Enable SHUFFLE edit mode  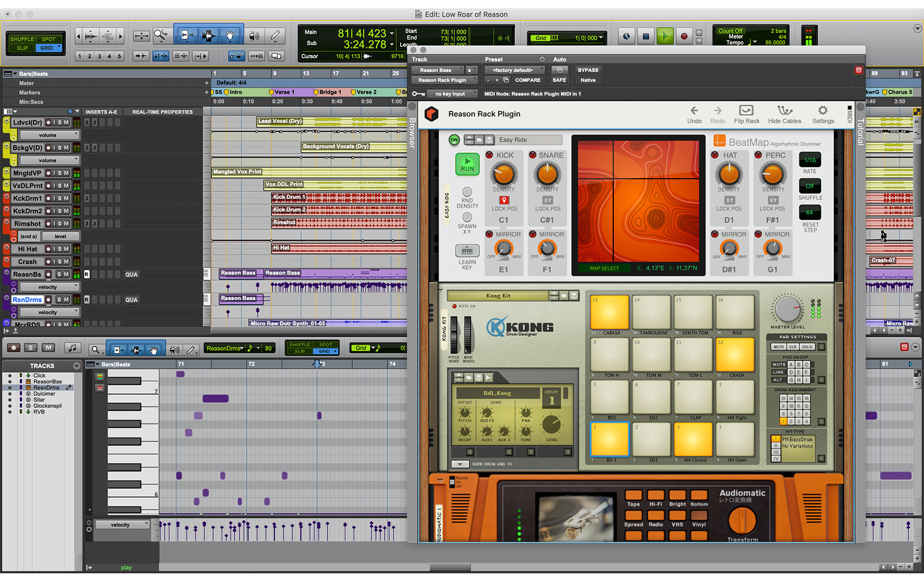(22, 39)
